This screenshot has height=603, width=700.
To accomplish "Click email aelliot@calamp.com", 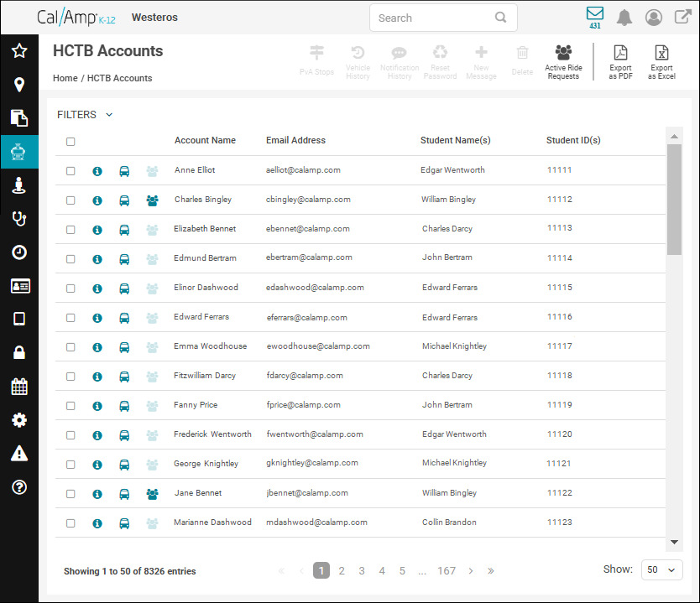I will [x=303, y=170].
